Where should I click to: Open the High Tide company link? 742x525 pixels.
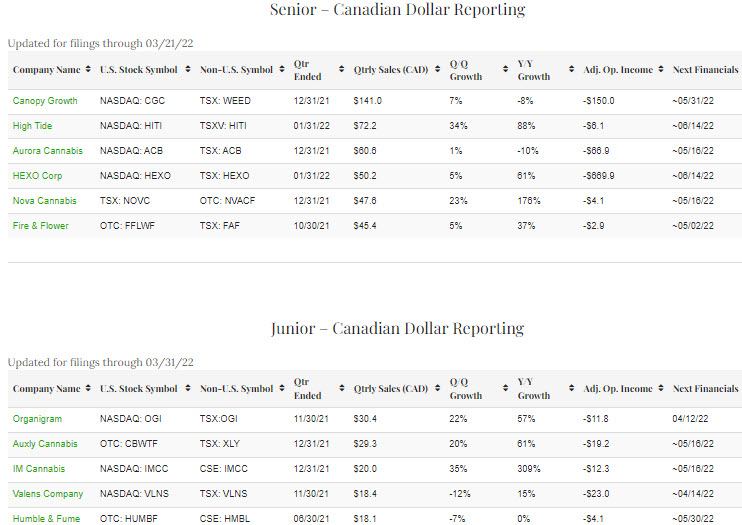coord(32,126)
